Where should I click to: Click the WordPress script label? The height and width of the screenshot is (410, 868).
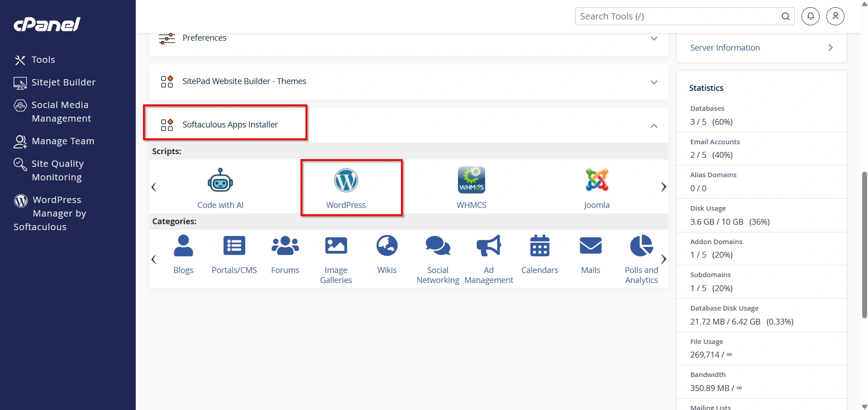click(x=346, y=205)
